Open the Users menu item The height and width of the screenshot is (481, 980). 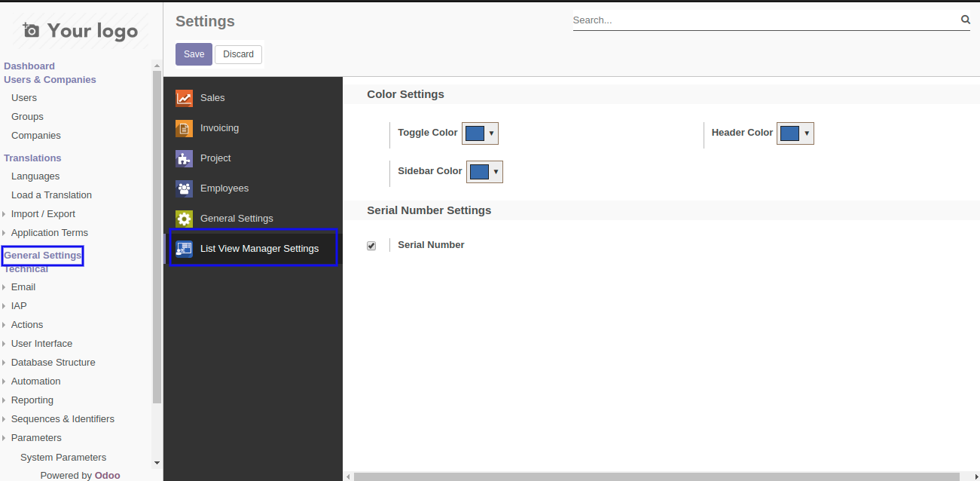click(24, 98)
